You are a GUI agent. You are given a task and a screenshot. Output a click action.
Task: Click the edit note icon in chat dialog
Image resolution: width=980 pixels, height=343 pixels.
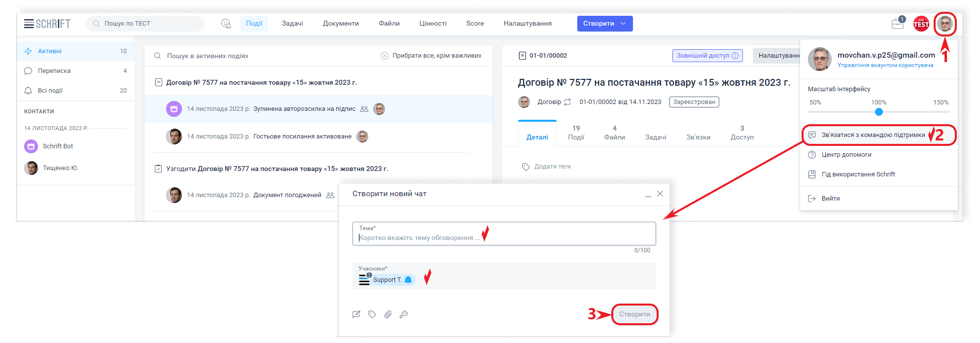356,314
